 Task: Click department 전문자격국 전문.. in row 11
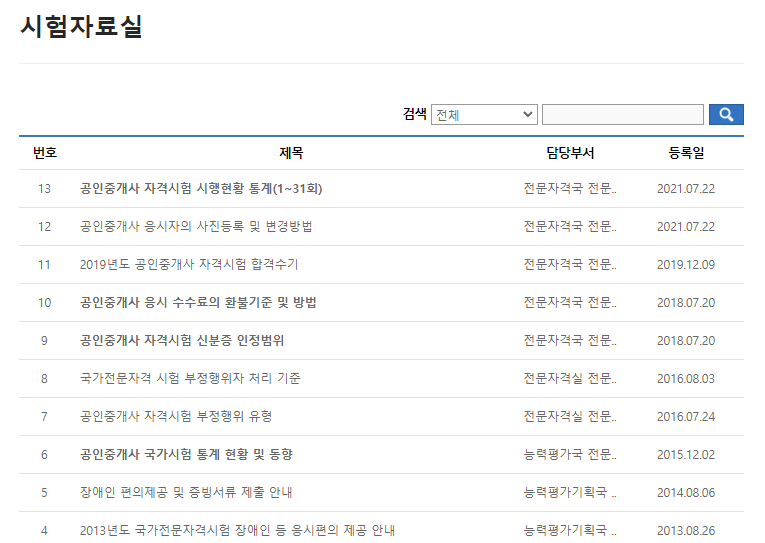pos(570,265)
